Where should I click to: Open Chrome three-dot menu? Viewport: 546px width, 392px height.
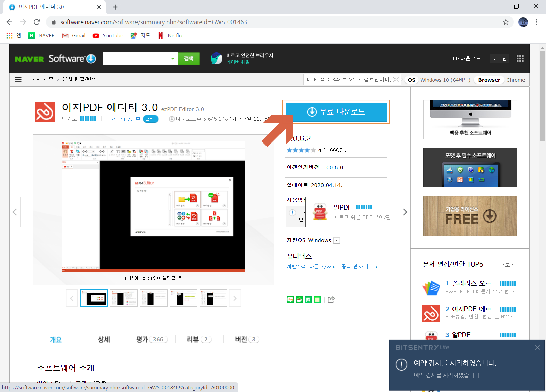tap(536, 22)
